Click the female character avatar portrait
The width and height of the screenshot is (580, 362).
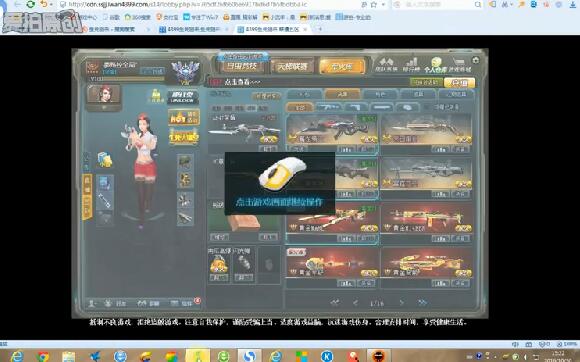tap(104, 94)
